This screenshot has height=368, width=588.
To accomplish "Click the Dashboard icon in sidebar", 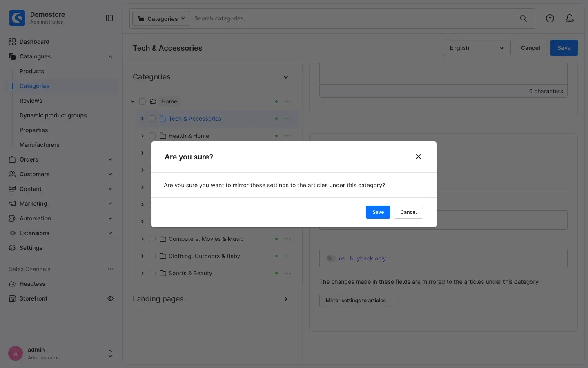I will (12, 42).
